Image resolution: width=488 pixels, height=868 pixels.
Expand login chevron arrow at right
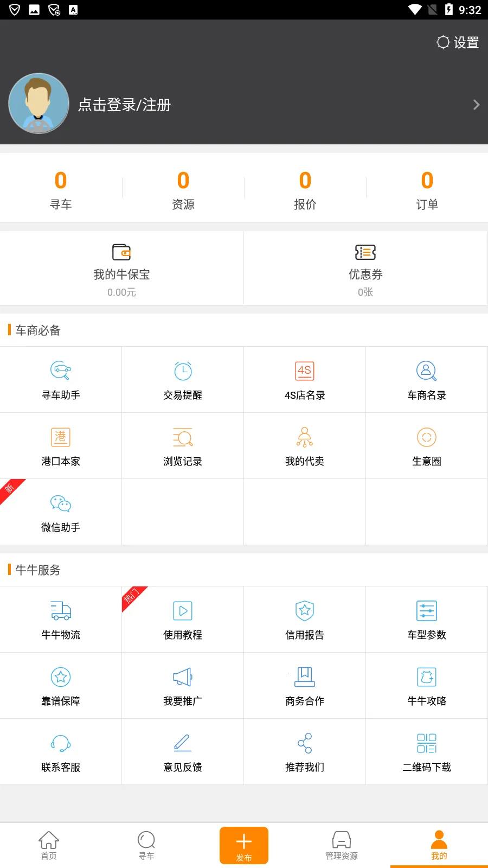(x=476, y=105)
